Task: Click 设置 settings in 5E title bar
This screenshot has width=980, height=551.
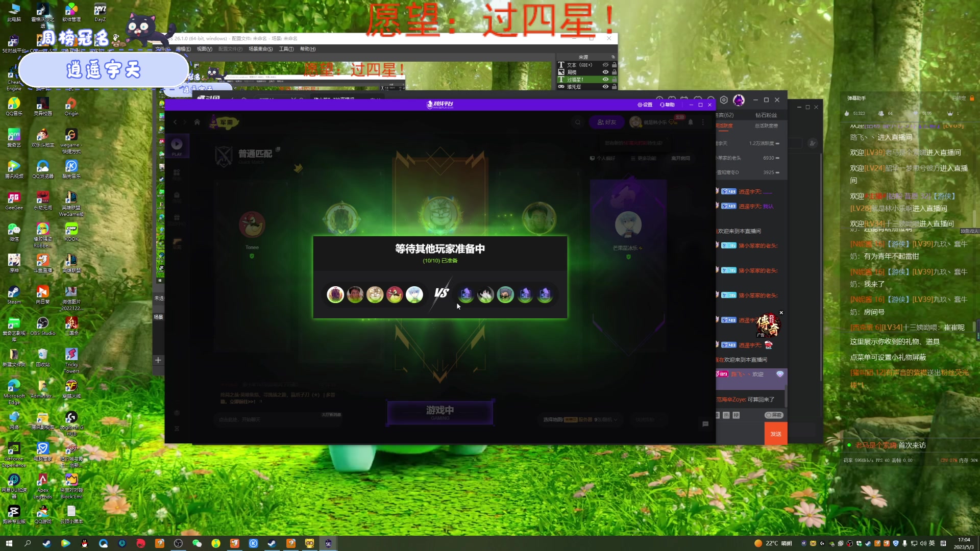Action: pos(645,105)
